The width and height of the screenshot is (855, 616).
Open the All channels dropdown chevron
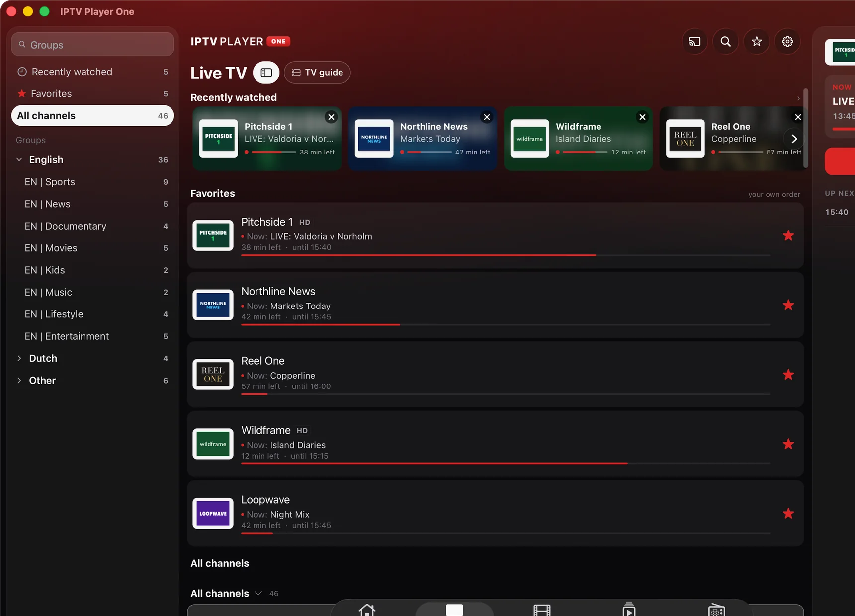tap(258, 593)
